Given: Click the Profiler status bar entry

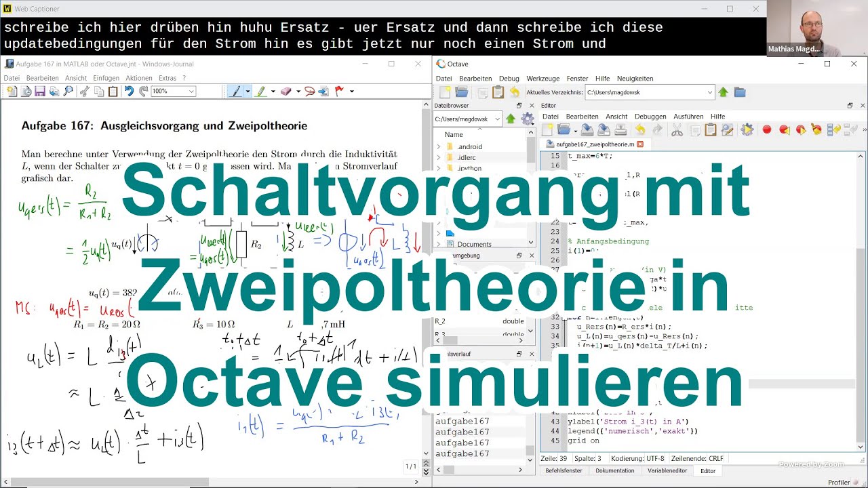Looking at the screenshot, I should point(839,483).
